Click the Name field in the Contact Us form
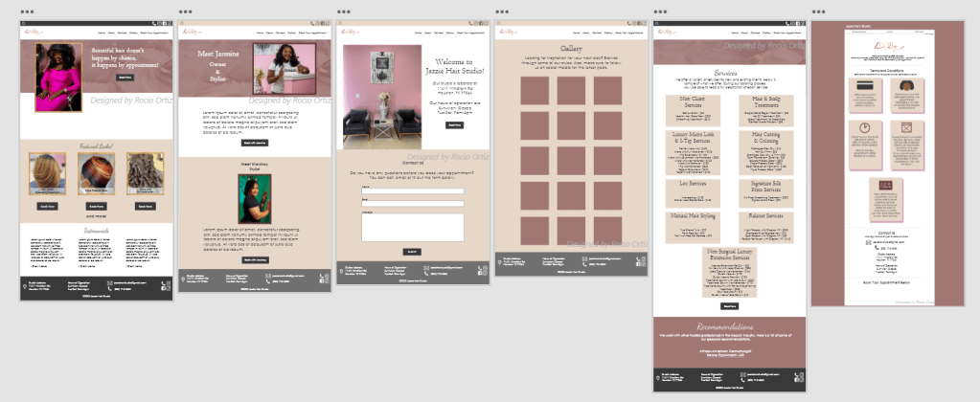This screenshot has height=402, width=980. [x=413, y=190]
